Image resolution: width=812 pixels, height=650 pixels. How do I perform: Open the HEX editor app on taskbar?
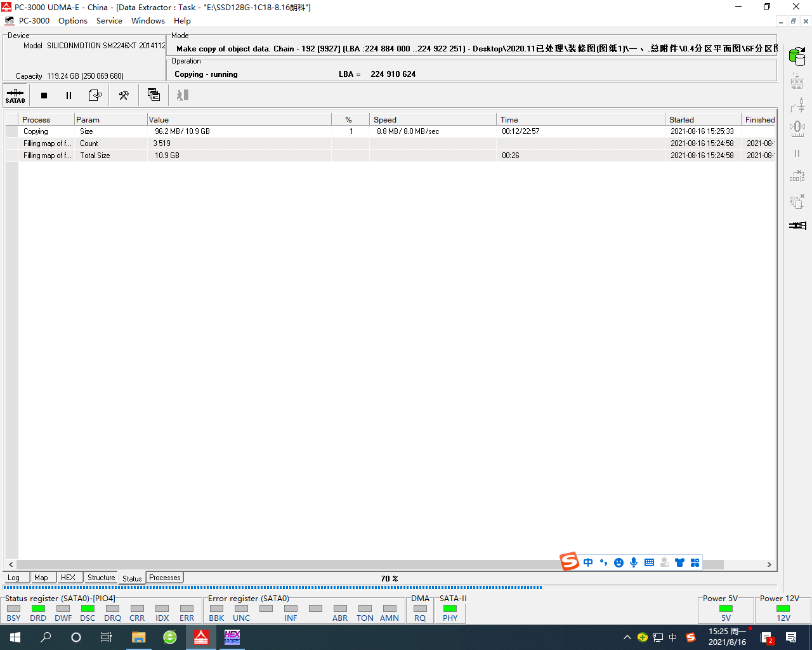click(x=232, y=637)
